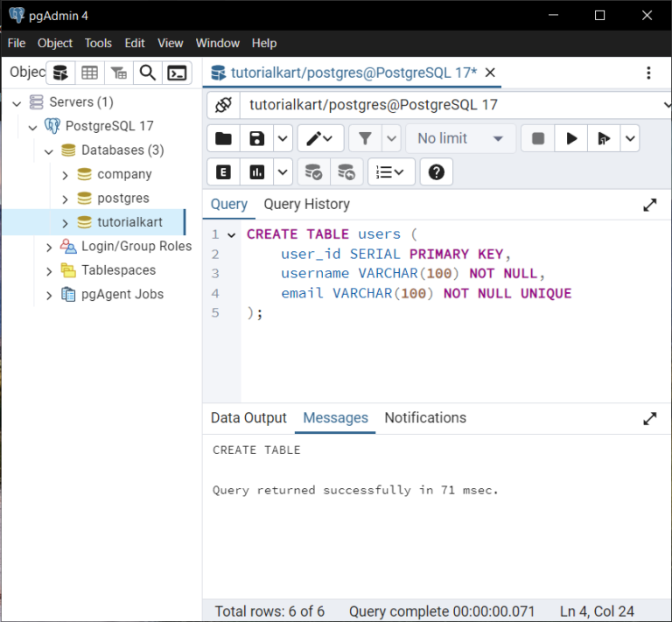Save the query with the disk icon
Viewport: 672px width, 622px height.
[256, 138]
